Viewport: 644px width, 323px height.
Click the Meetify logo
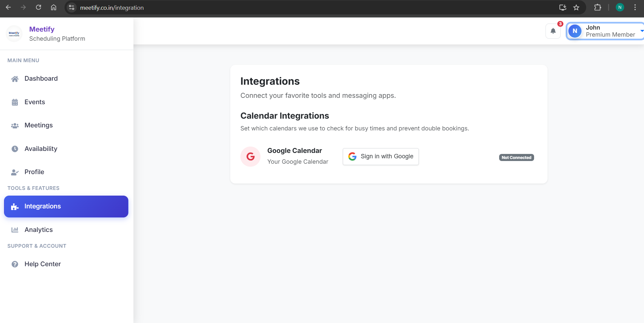click(x=14, y=33)
